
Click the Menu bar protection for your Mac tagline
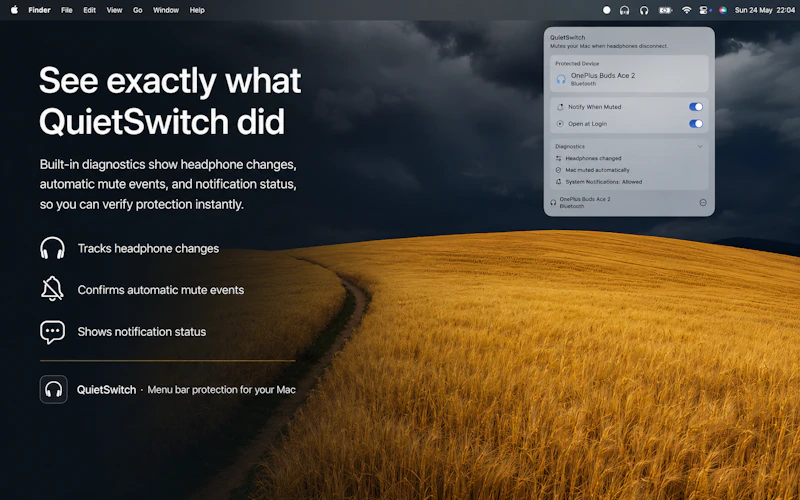tap(221, 390)
